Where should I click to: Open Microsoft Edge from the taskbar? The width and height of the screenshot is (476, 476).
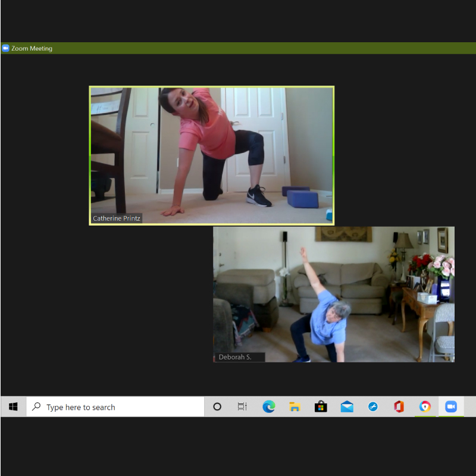(x=269, y=406)
